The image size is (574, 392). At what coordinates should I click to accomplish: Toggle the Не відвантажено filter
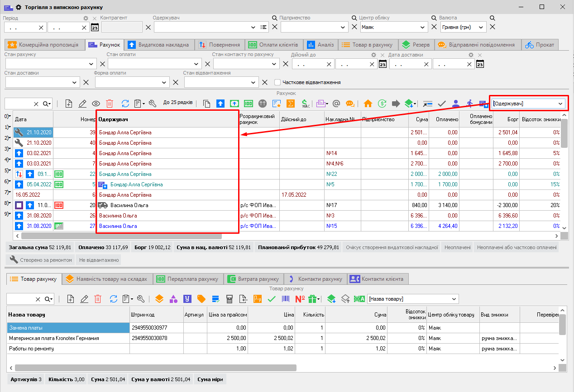pyautogui.click(x=99, y=260)
